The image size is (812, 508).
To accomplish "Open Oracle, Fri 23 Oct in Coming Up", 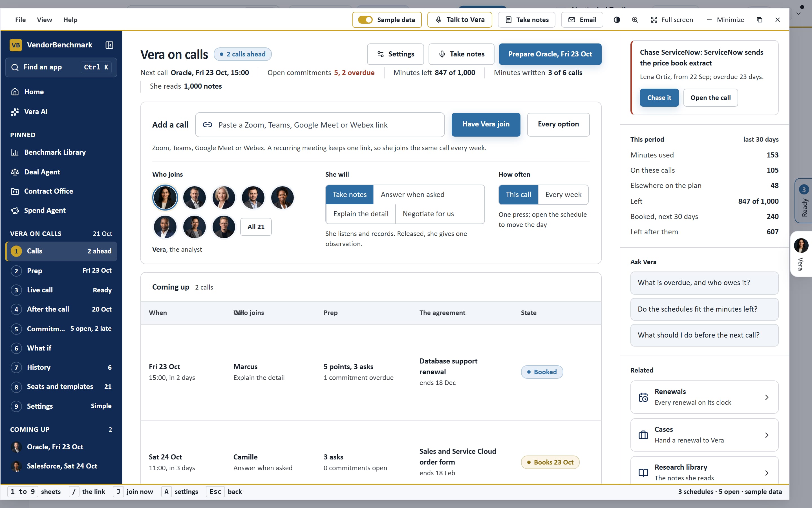I will pyautogui.click(x=61, y=447).
